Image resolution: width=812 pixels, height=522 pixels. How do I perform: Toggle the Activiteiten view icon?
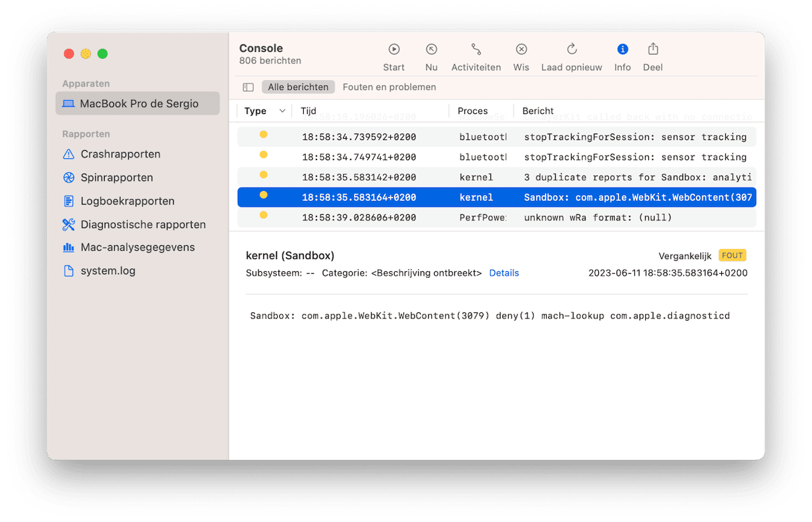pyautogui.click(x=475, y=49)
